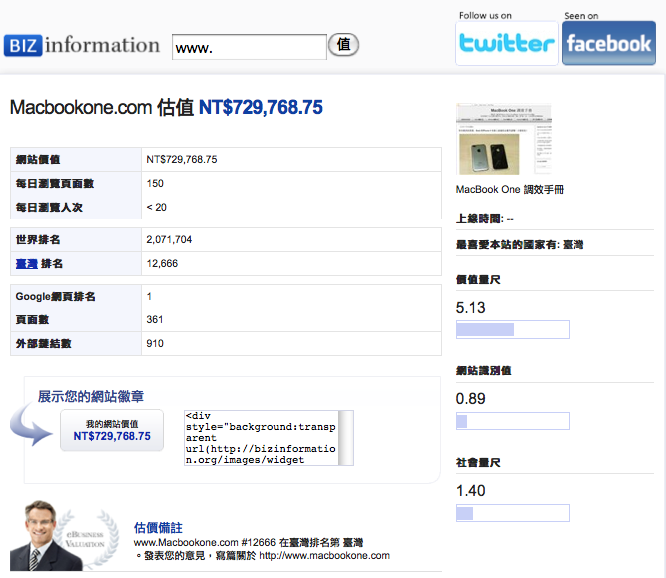Open the Twitter follow badge
The width and height of the screenshot is (666, 578).
point(507,43)
